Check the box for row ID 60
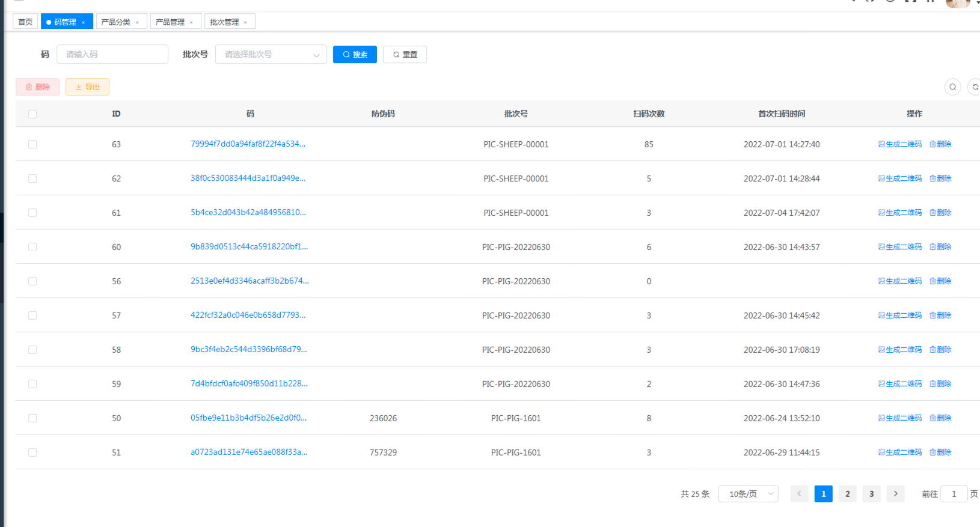The width and height of the screenshot is (980, 527). (x=32, y=247)
